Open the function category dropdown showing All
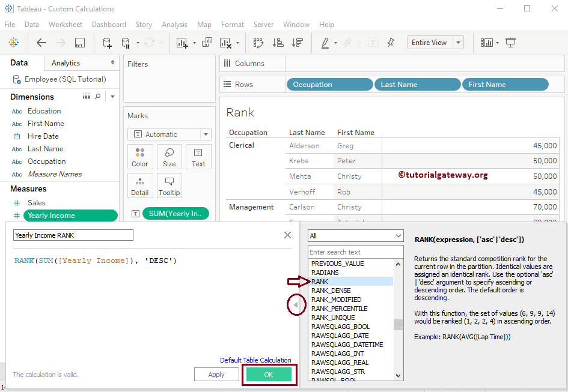The width and height of the screenshot is (568, 392). (355, 236)
